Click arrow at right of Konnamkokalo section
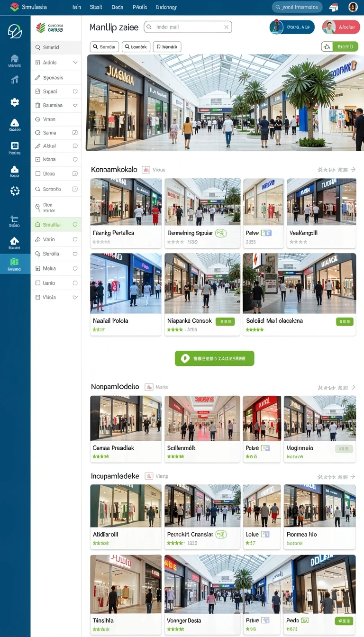 pyautogui.click(x=353, y=170)
